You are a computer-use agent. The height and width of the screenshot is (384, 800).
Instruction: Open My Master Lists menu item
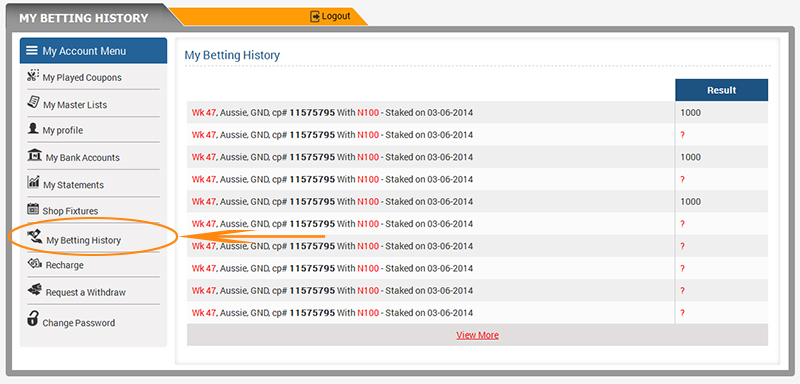tap(75, 105)
